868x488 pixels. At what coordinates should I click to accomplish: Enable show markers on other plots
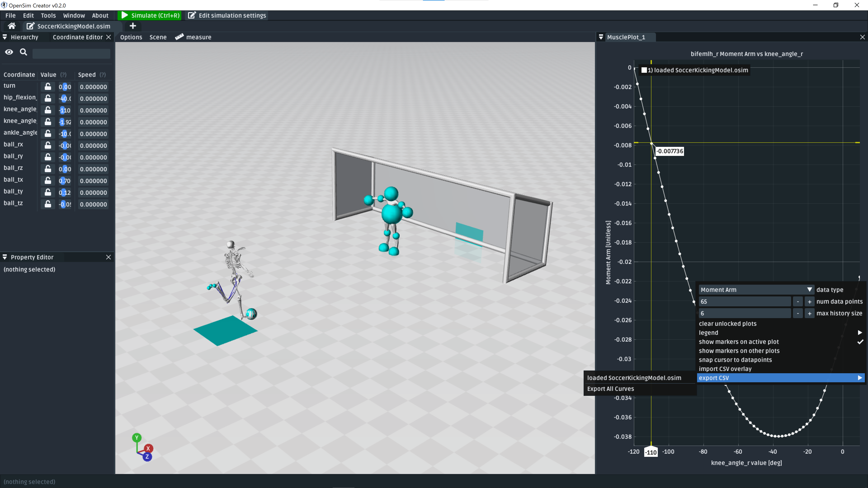pos(739,351)
